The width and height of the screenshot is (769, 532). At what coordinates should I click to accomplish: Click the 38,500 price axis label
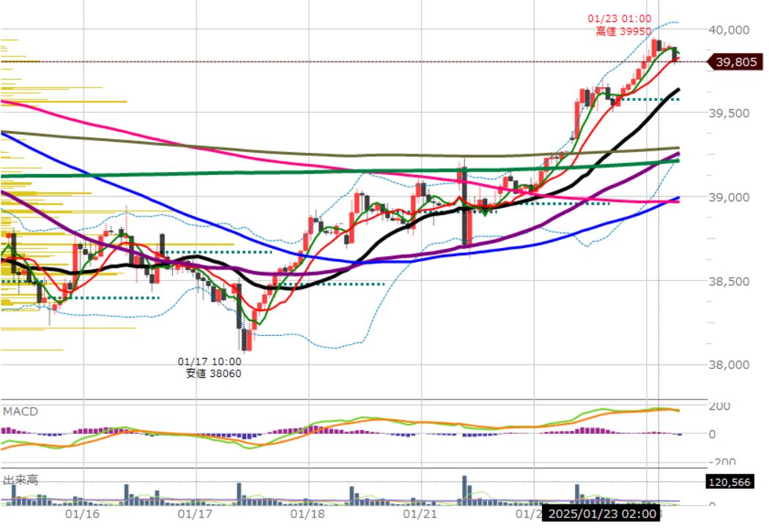pos(729,282)
